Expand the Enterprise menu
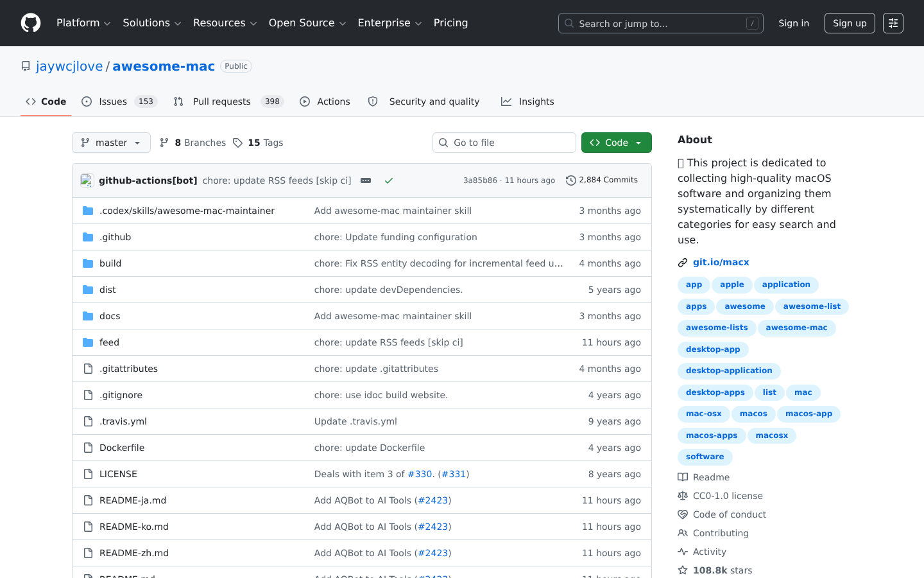 (389, 23)
